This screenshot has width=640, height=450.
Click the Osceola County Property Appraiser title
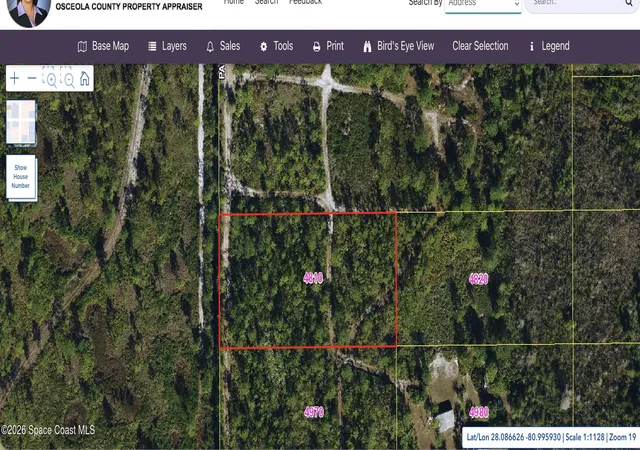point(129,7)
